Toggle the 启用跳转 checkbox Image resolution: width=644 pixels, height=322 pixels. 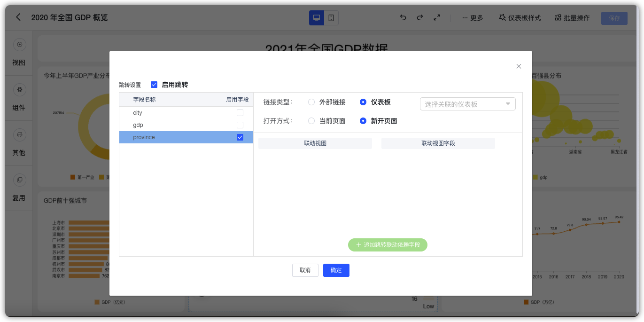154,85
